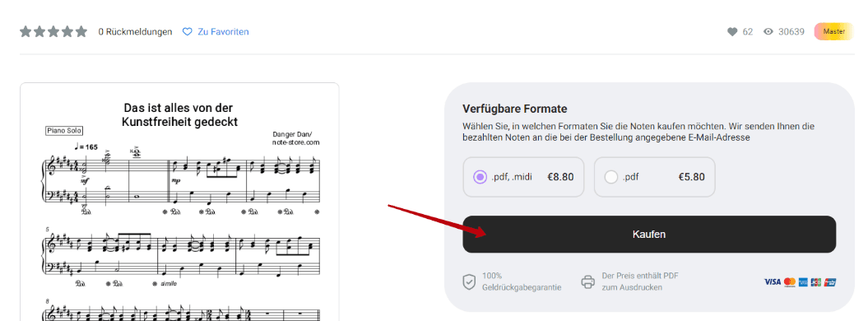The width and height of the screenshot is (868, 321).
Task: Click the eye views icon
Action: pyautogui.click(x=768, y=32)
